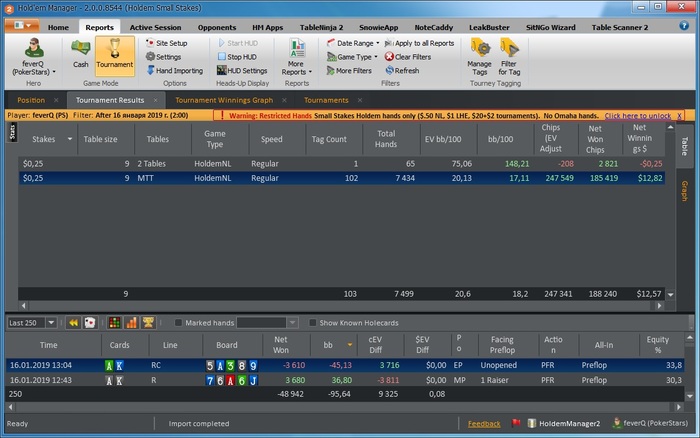Open Stakes column dropdown arrow
The height and width of the screenshot is (438, 700).
(70, 139)
